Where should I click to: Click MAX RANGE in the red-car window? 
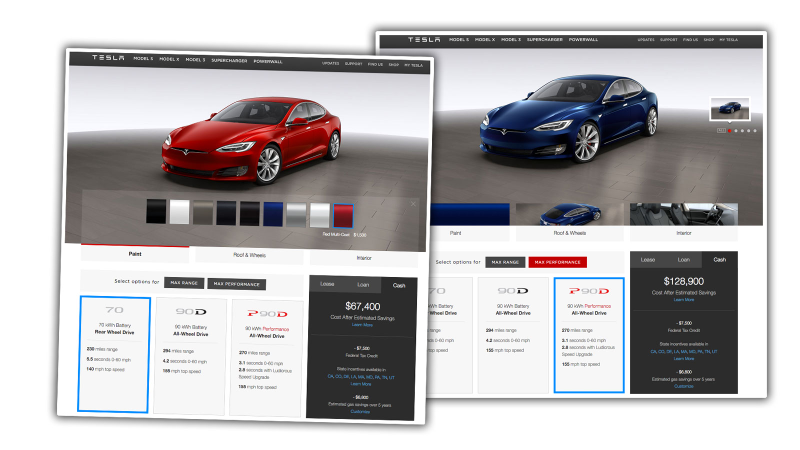(x=184, y=283)
